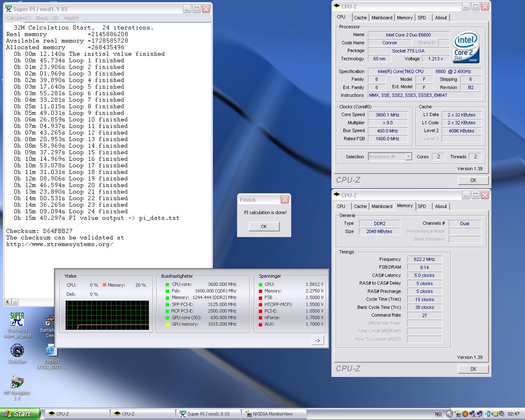
Task: Click the Core Speed 3600.1 MHz field
Action: tap(388, 115)
